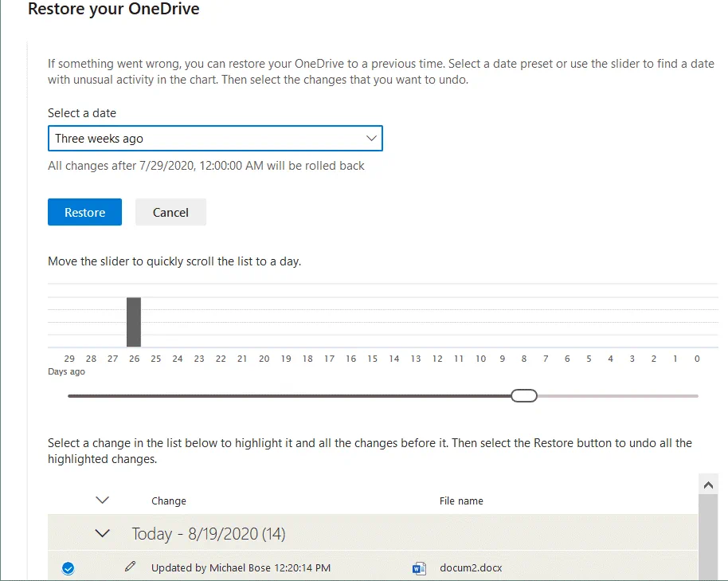Click the pencil edit icon in change row
Viewport: 728px width, 581px height.
click(x=131, y=567)
